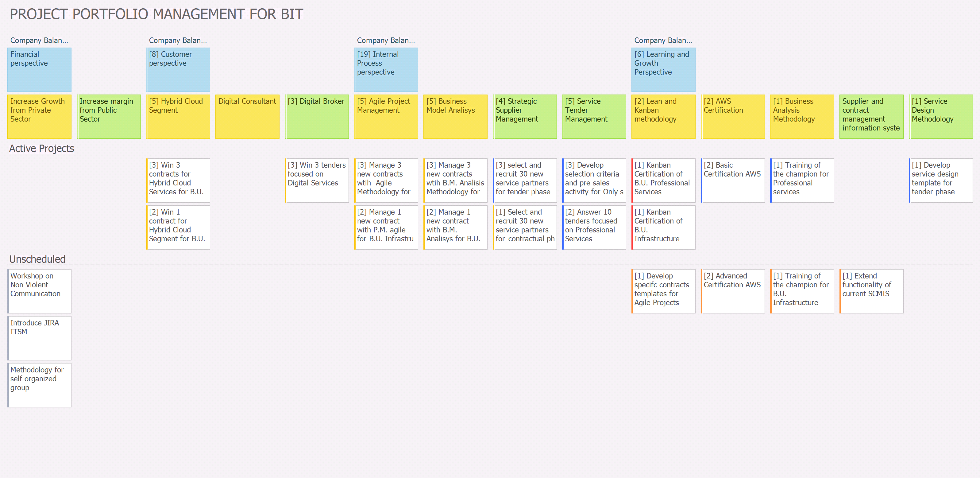Open the Digital Broker card
980x478 pixels.
pos(317,116)
